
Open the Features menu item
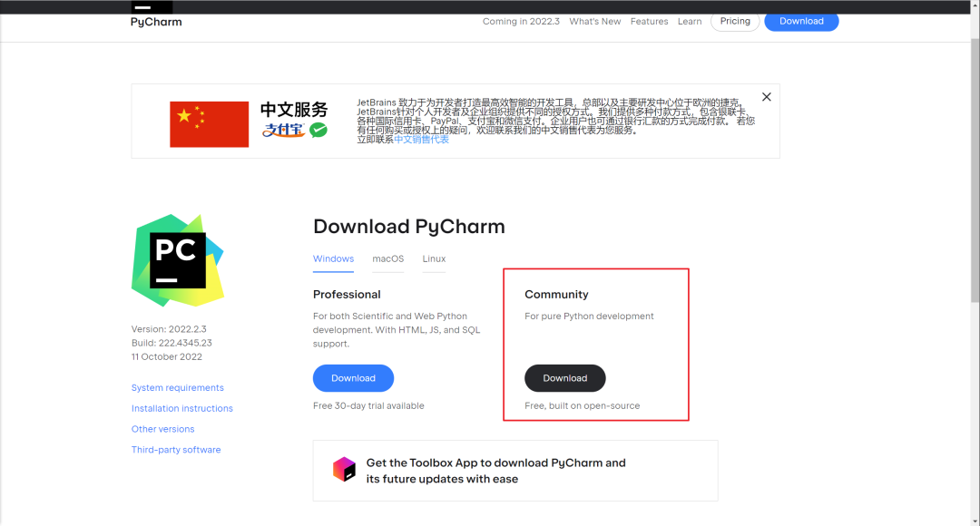click(650, 21)
